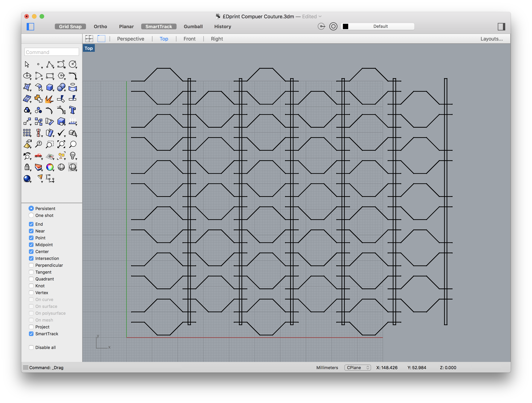This screenshot has height=403, width=532.
Task: Open the Default layer dropdown
Action: click(380, 26)
